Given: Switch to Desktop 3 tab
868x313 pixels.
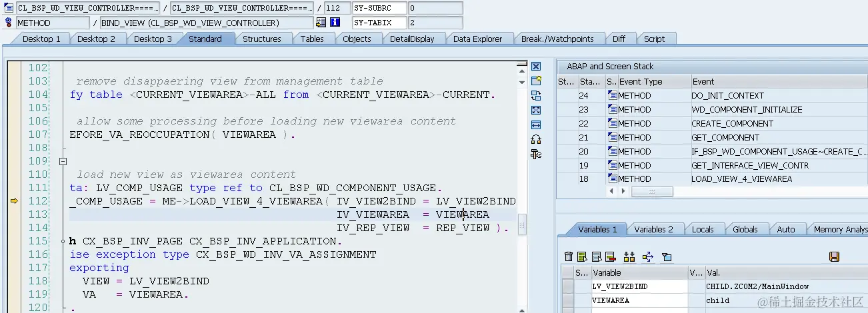Looking at the screenshot, I should coord(153,39).
